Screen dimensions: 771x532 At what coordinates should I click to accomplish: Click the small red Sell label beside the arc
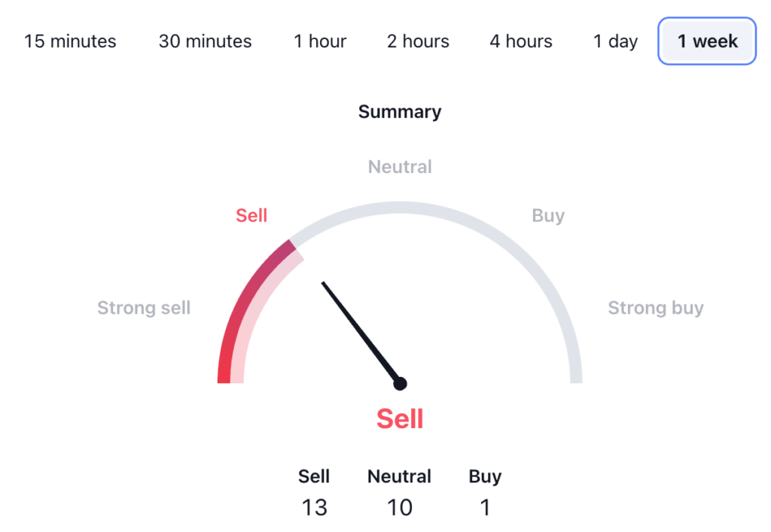[x=251, y=216]
